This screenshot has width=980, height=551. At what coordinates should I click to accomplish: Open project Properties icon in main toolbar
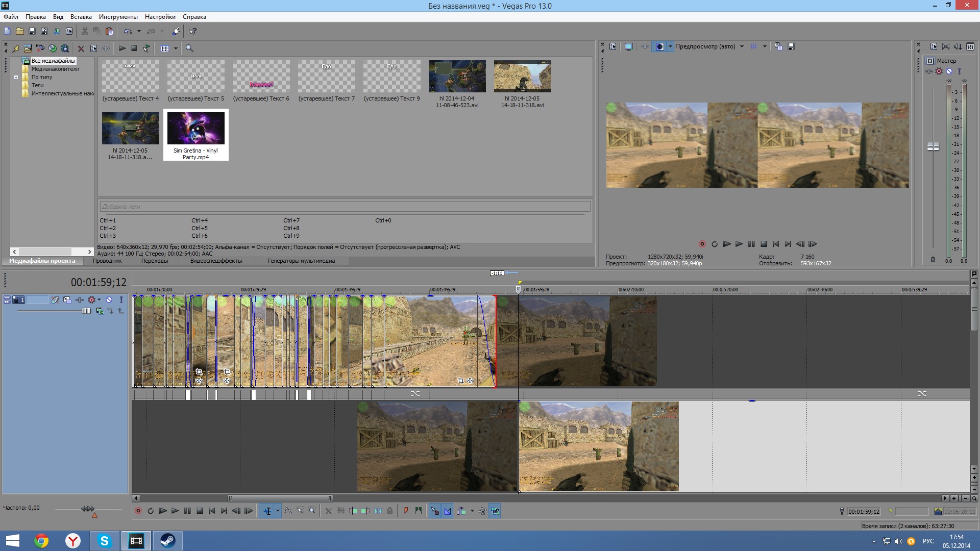pyautogui.click(x=69, y=31)
